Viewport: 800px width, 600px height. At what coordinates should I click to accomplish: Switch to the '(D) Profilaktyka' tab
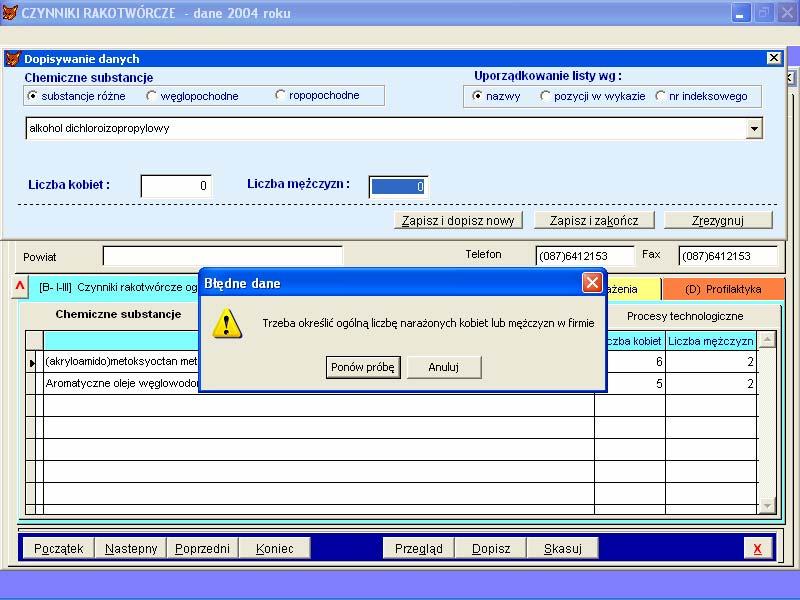pos(723,289)
